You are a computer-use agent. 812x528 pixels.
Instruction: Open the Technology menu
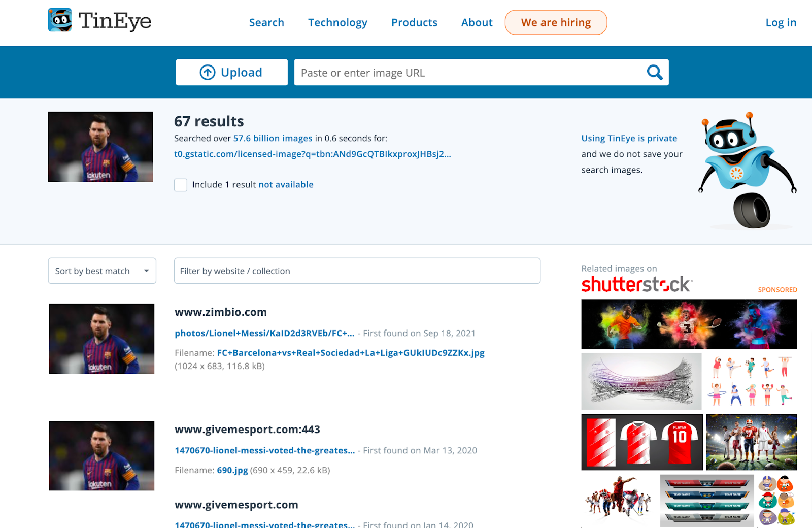point(337,22)
